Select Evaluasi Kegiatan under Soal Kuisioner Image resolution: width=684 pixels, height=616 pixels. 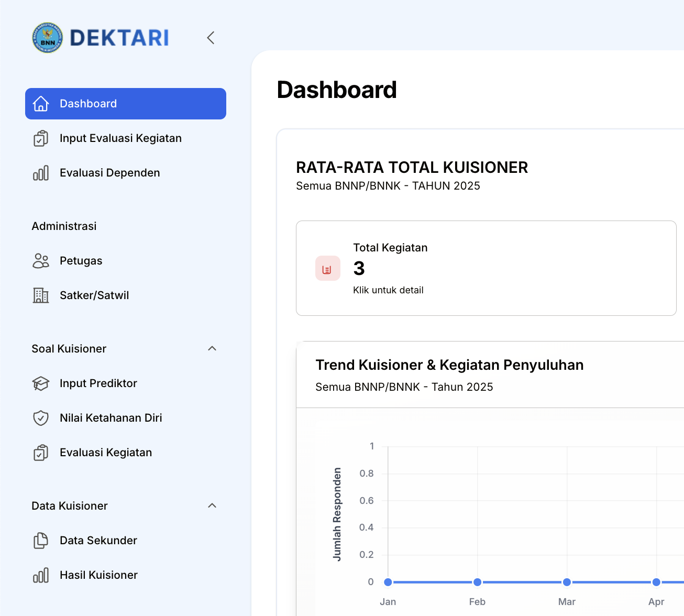(x=105, y=452)
